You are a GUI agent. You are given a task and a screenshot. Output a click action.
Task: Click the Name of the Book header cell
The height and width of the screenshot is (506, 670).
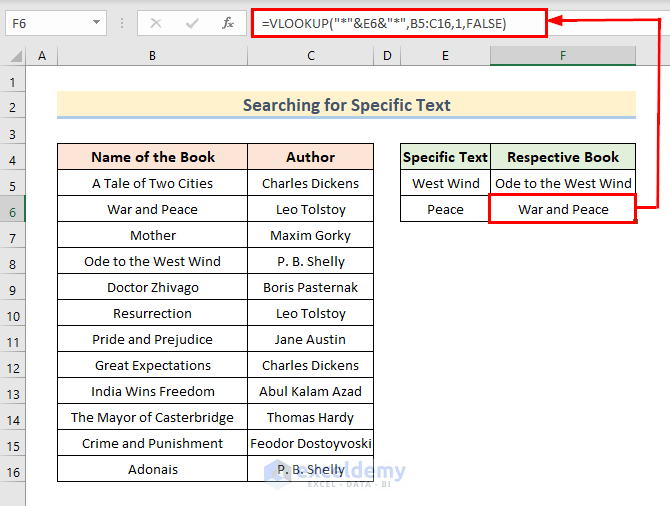153,157
